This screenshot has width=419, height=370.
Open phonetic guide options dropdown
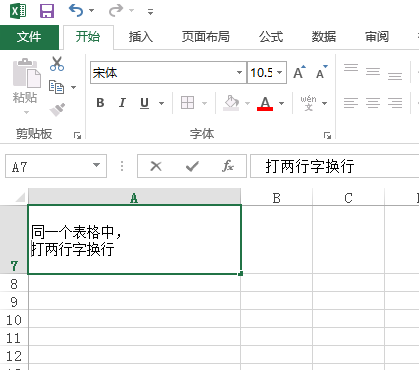(x=324, y=103)
